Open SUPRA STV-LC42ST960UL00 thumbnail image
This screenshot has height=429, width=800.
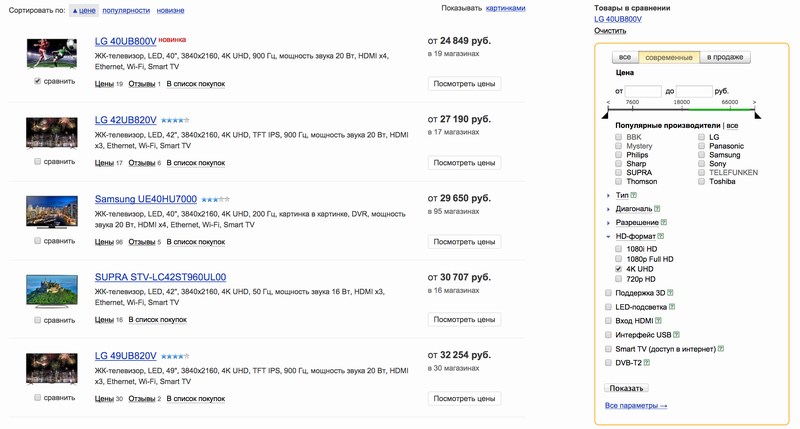pos(52,291)
